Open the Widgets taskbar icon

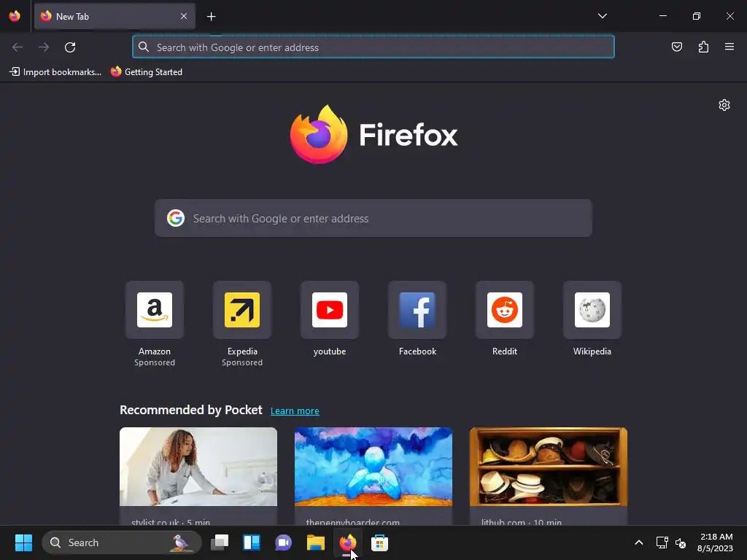tap(252, 542)
